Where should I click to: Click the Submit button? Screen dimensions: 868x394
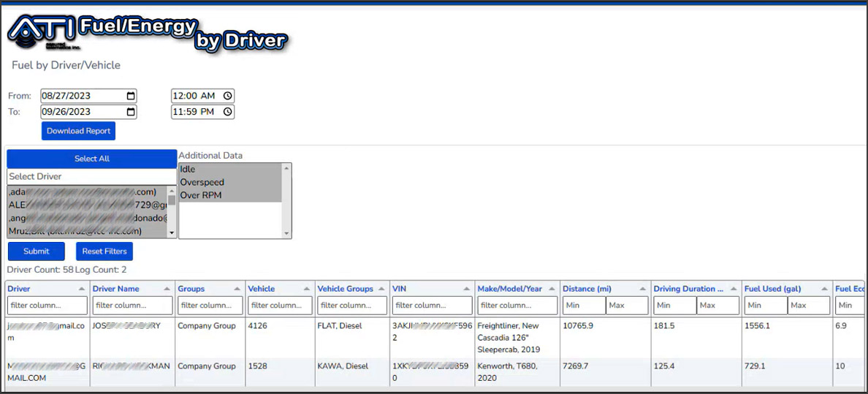tap(37, 251)
